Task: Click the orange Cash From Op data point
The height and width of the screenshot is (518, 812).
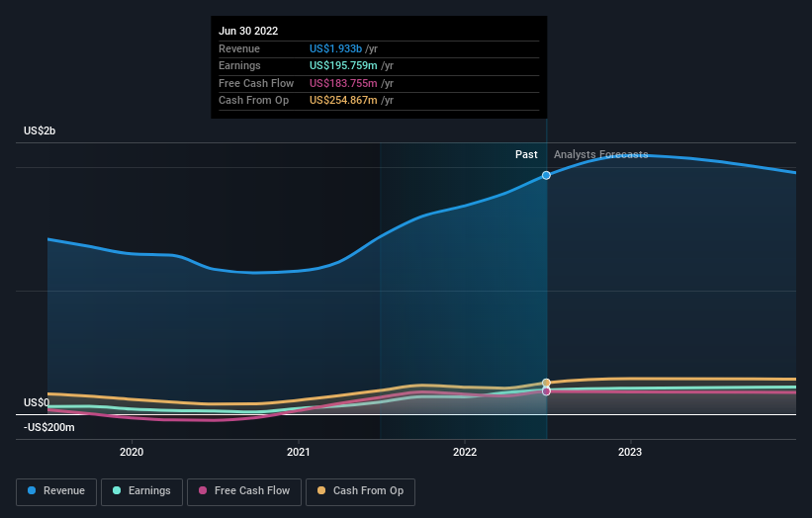Action: tap(546, 383)
